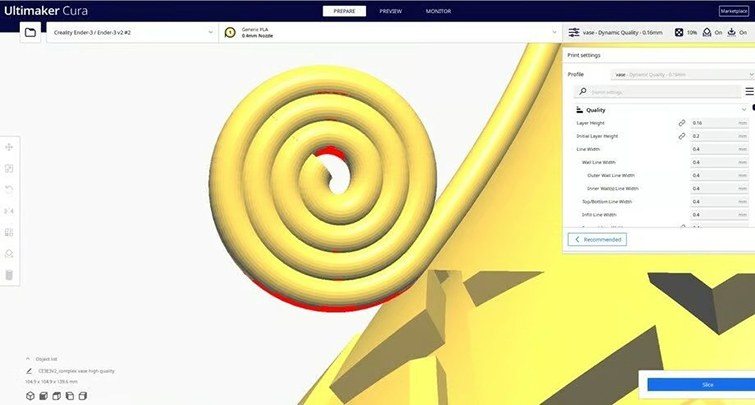Go back to Recommended settings
The height and width of the screenshot is (405, 755).
pyautogui.click(x=597, y=239)
